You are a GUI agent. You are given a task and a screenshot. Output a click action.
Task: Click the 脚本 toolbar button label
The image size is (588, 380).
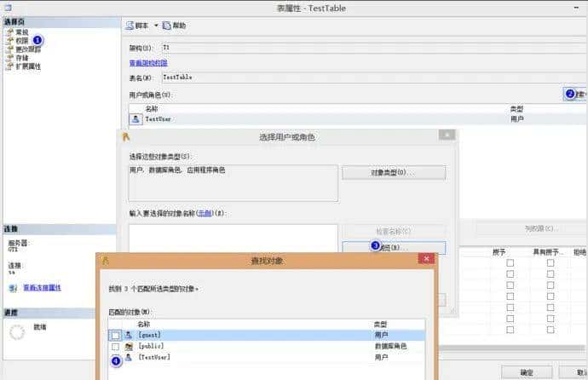pyautogui.click(x=141, y=26)
